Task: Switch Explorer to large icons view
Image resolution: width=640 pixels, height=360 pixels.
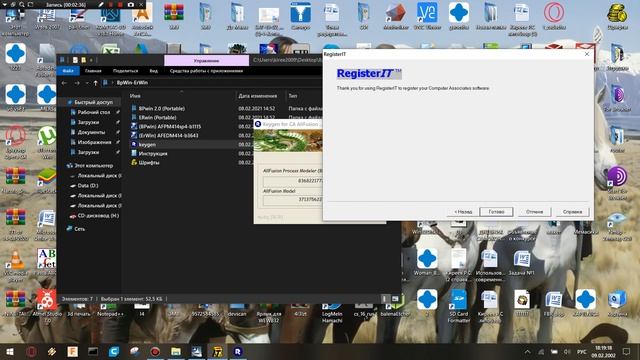Action: point(395,299)
